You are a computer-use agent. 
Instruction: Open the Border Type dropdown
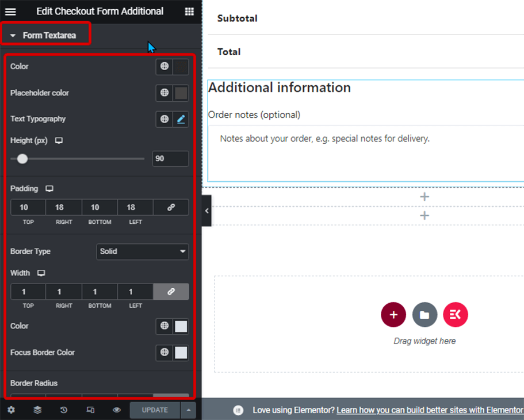click(x=143, y=251)
